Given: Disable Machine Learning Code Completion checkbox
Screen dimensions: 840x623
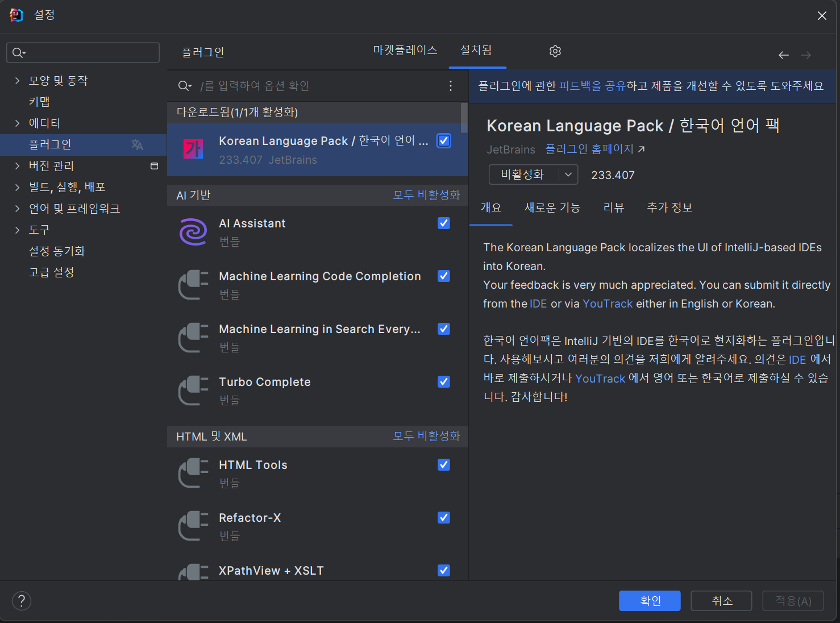Looking at the screenshot, I should (x=444, y=276).
